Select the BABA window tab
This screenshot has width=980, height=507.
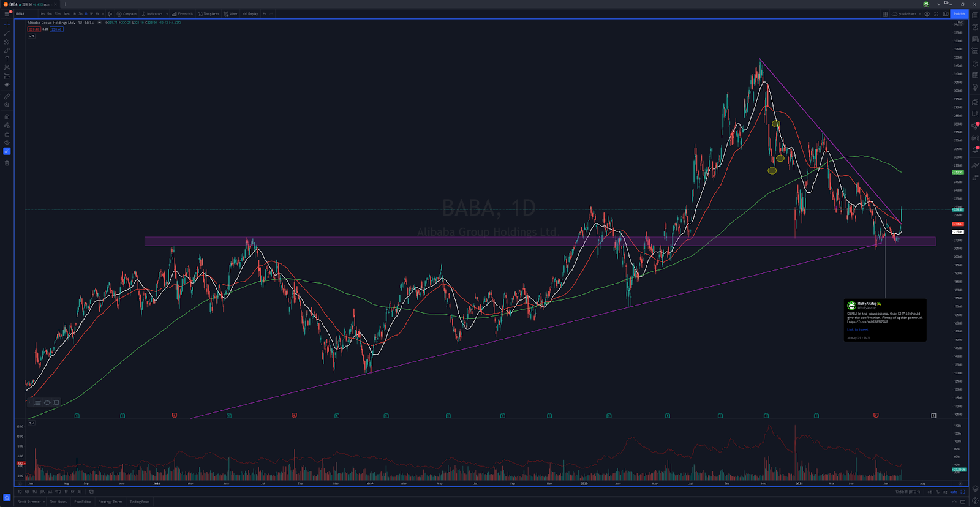(x=29, y=4)
